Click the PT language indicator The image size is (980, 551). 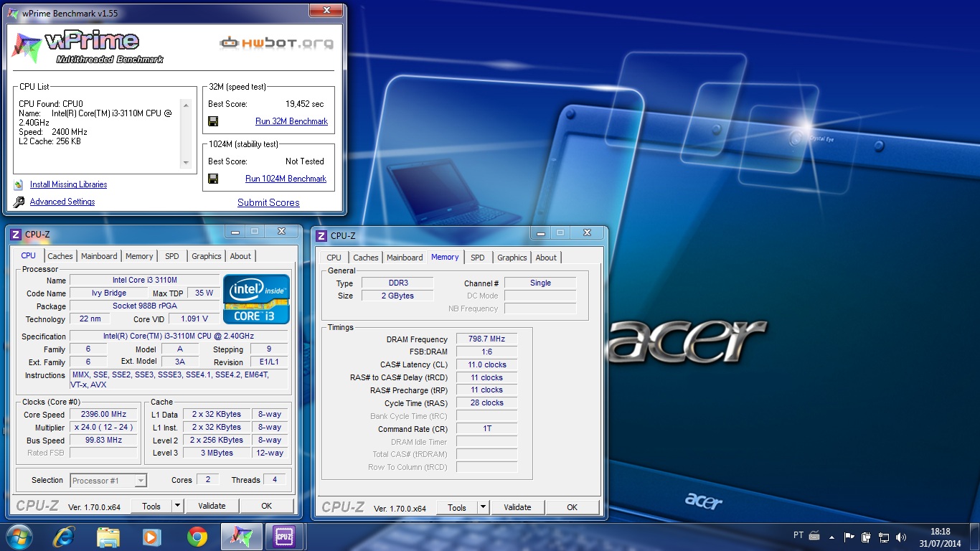[798, 535]
